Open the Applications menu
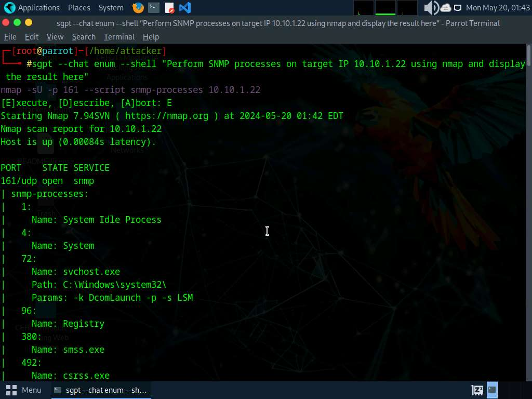 click(38, 8)
